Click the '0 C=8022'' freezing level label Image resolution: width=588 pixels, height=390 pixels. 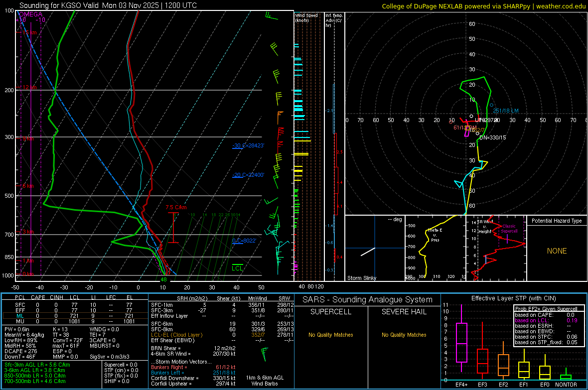[244, 241]
